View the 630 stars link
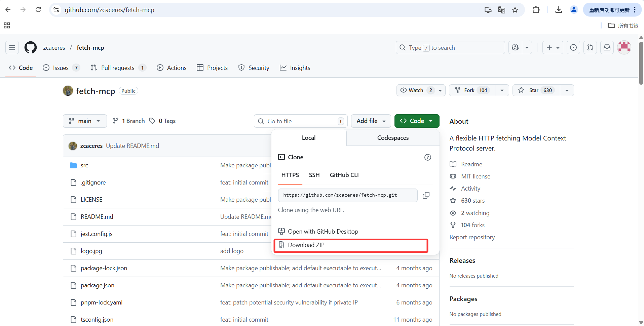Image resolution: width=644 pixels, height=326 pixels. pos(473,201)
